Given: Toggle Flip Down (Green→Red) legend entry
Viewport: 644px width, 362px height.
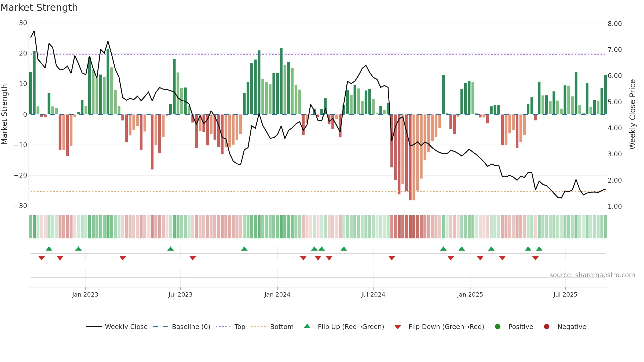Looking at the screenshot, I should pos(439,327).
